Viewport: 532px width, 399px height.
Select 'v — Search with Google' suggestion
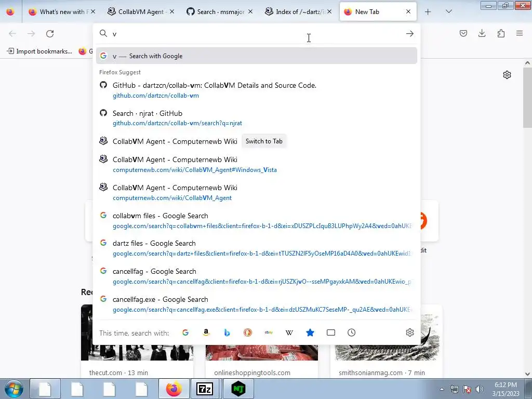256,56
